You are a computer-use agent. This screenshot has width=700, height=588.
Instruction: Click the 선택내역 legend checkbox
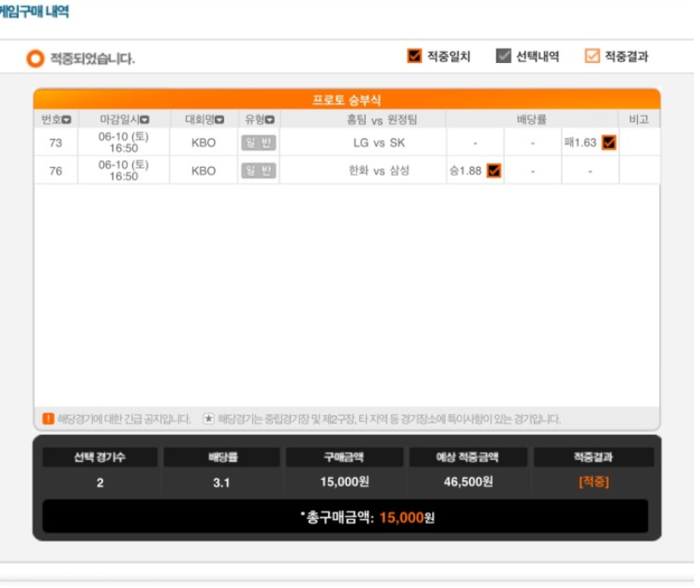click(503, 56)
